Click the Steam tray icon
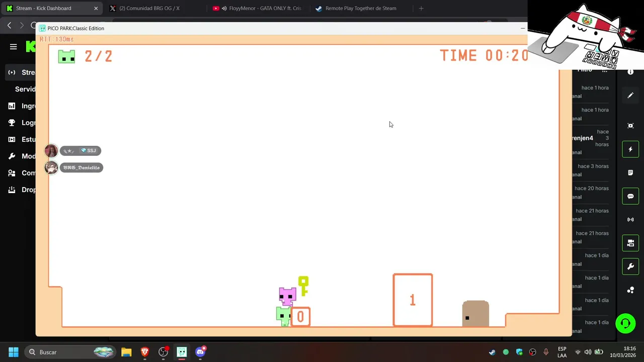This screenshot has height=362, width=644. coord(492,352)
